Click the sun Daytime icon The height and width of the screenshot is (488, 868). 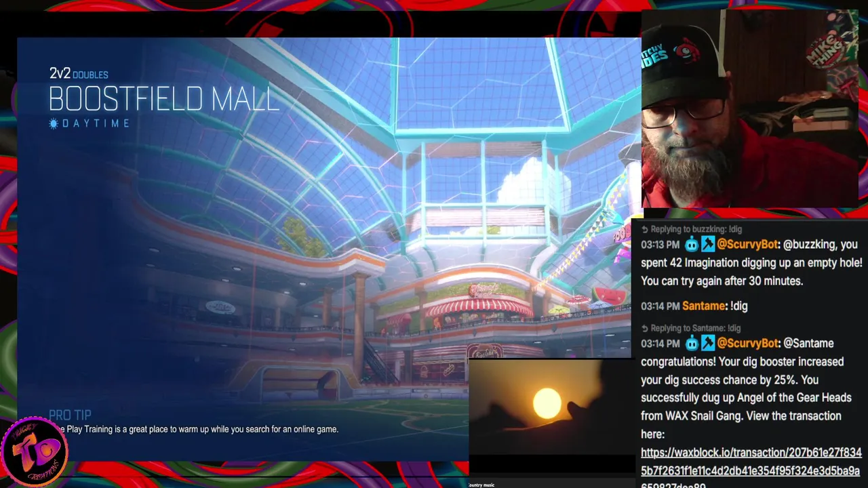coord(54,123)
